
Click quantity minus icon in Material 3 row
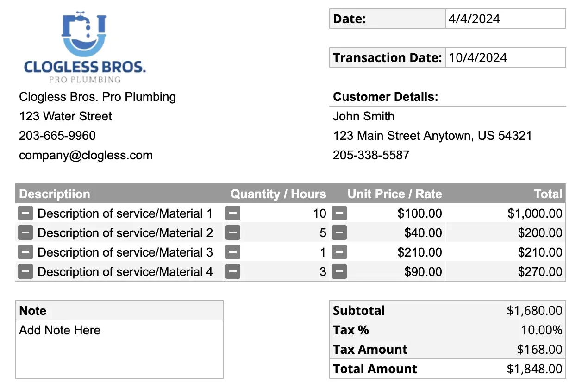click(x=233, y=252)
